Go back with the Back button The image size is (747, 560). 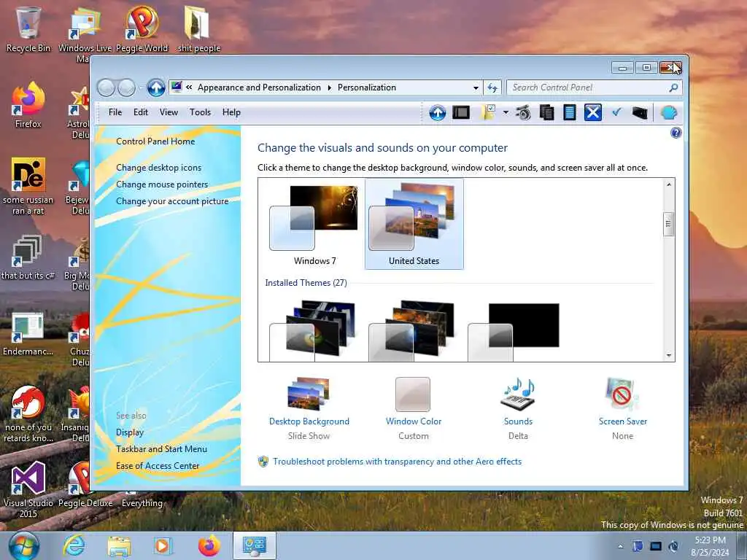click(107, 87)
